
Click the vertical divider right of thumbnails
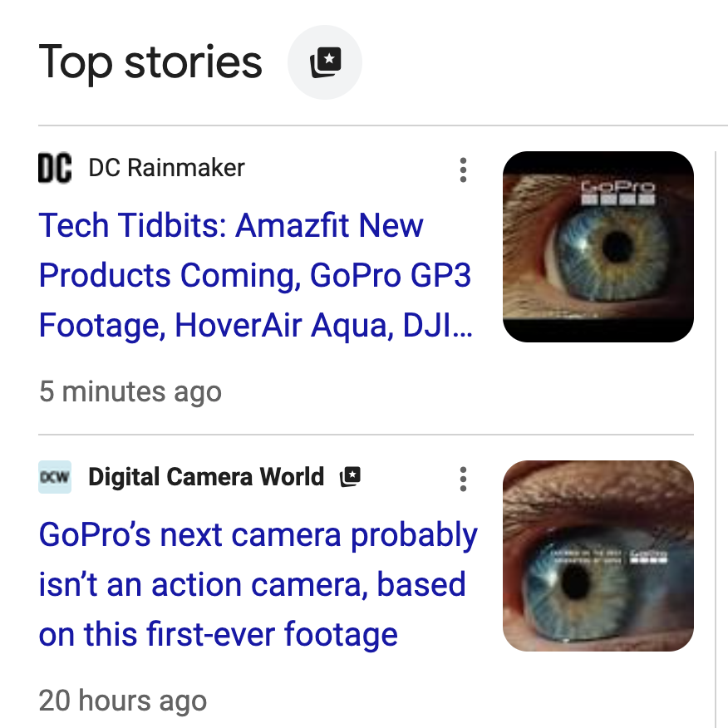click(x=715, y=432)
